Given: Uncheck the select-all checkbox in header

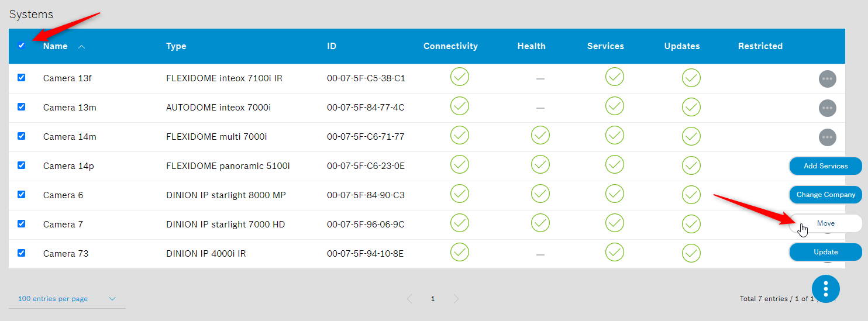Looking at the screenshot, I should [22, 46].
